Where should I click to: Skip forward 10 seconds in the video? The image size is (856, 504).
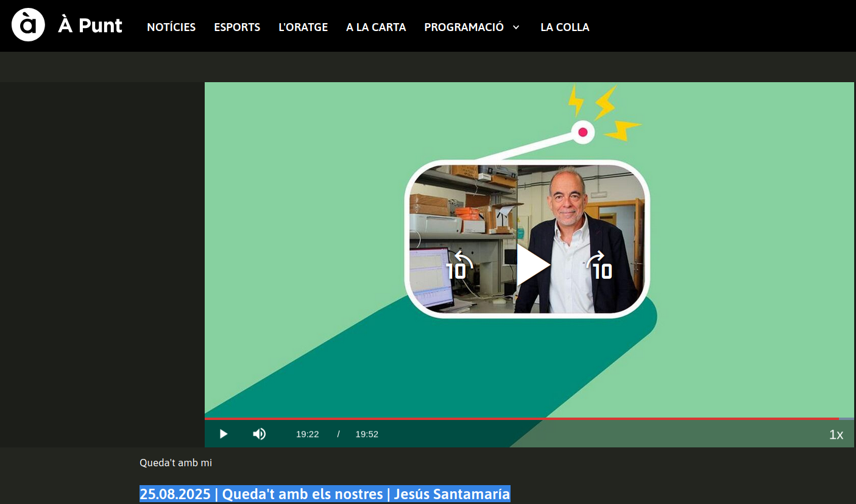[x=599, y=265]
